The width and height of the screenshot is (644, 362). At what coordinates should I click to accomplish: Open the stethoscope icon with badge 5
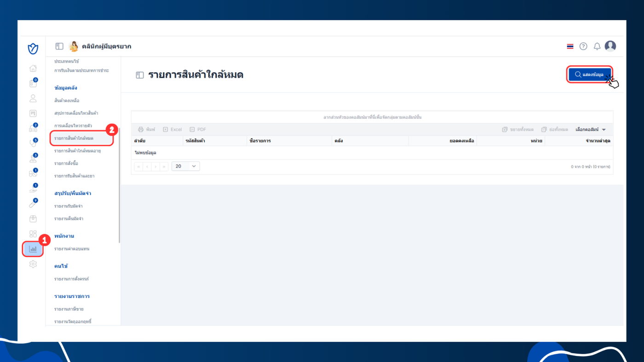(x=33, y=144)
